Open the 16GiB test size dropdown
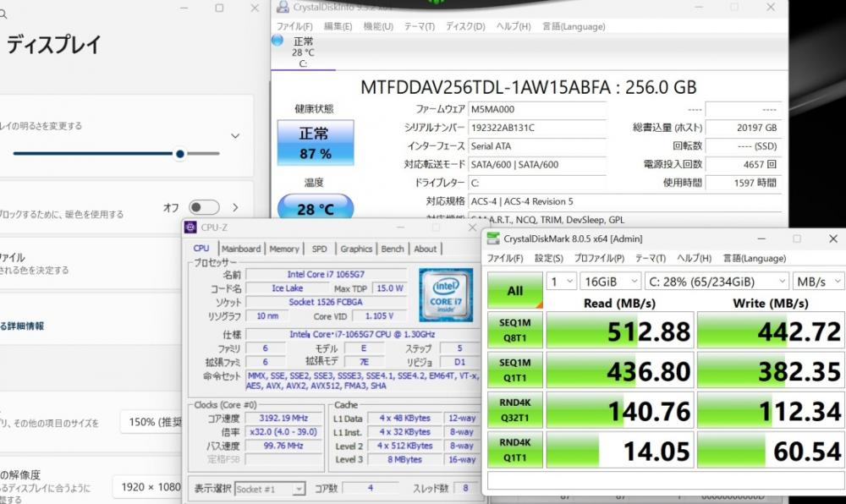Image resolution: width=846 pixels, height=504 pixels. coord(610,282)
